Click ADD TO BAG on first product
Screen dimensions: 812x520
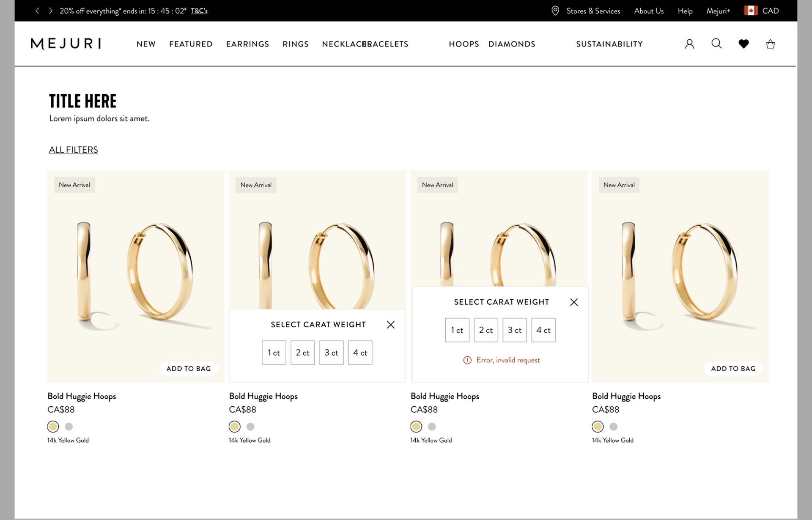click(189, 369)
